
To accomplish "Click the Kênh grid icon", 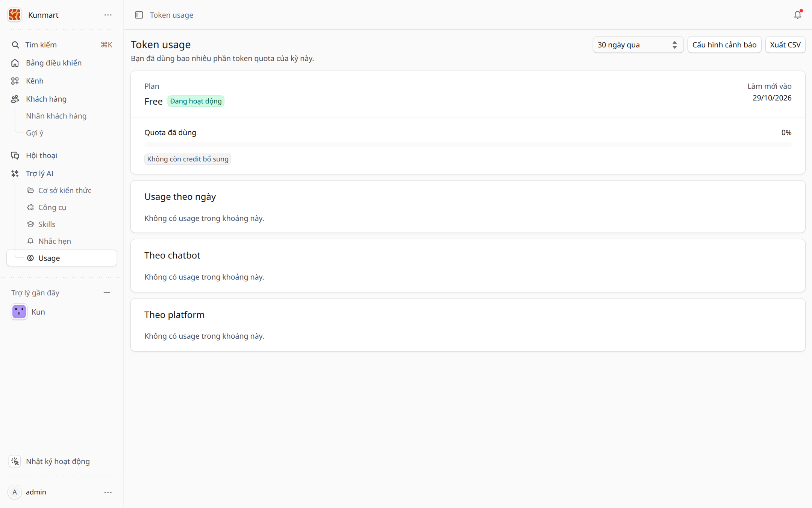I will coord(15,81).
